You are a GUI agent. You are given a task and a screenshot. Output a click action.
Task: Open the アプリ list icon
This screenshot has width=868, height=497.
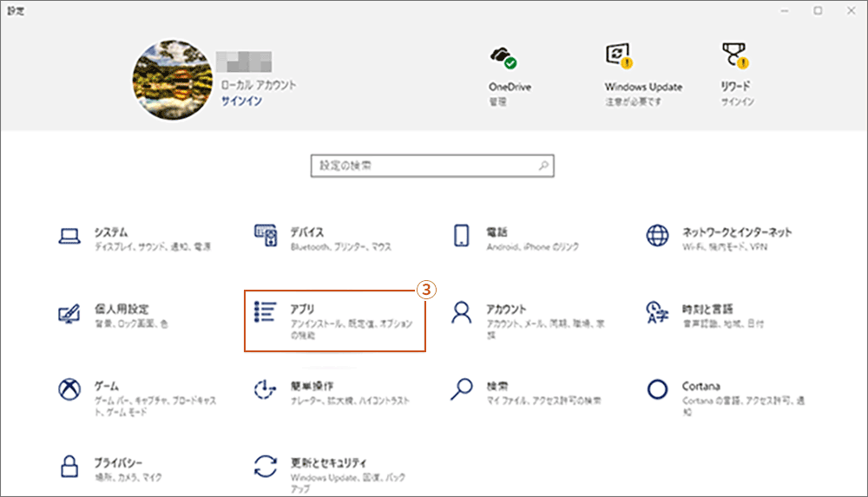265,311
